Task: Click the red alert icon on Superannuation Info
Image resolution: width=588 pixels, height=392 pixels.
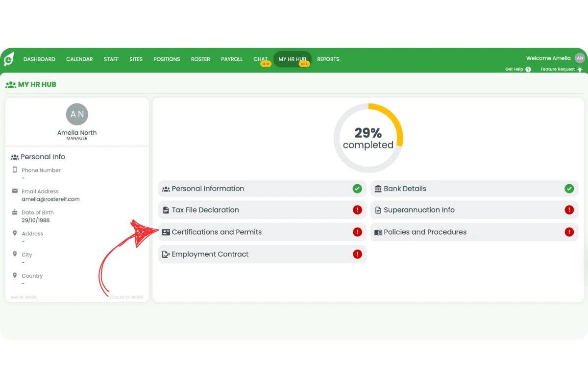Action: tap(569, 210)
